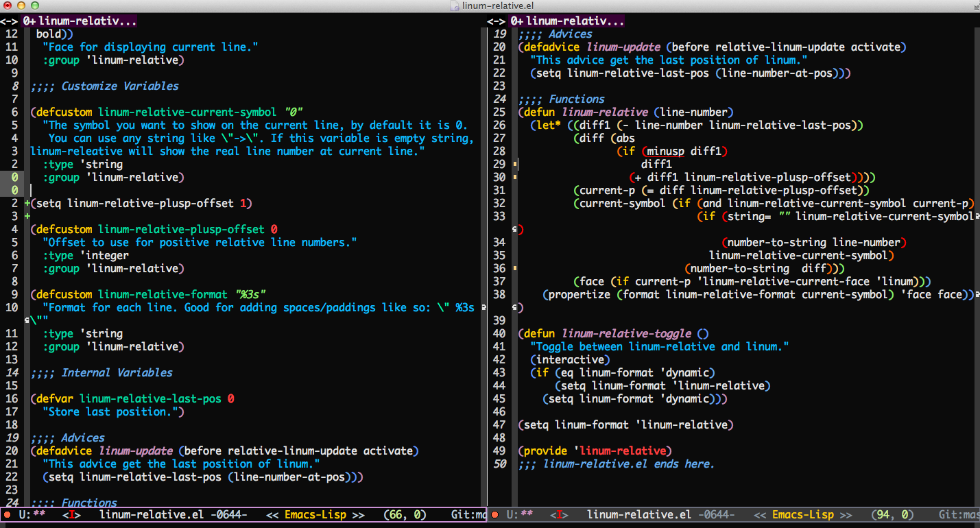Click Git:md branch indicator in left mode line
Screen dimensions: 980x528
(468, 514)
